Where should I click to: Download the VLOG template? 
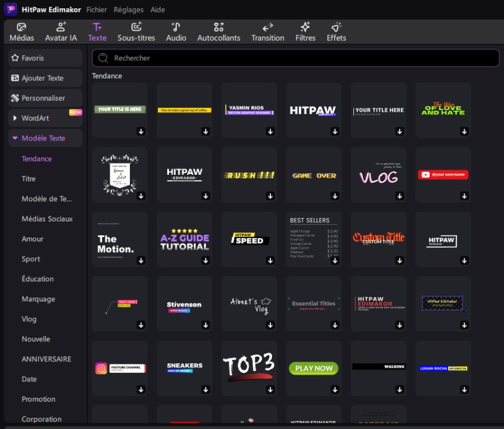click(400, 196)
